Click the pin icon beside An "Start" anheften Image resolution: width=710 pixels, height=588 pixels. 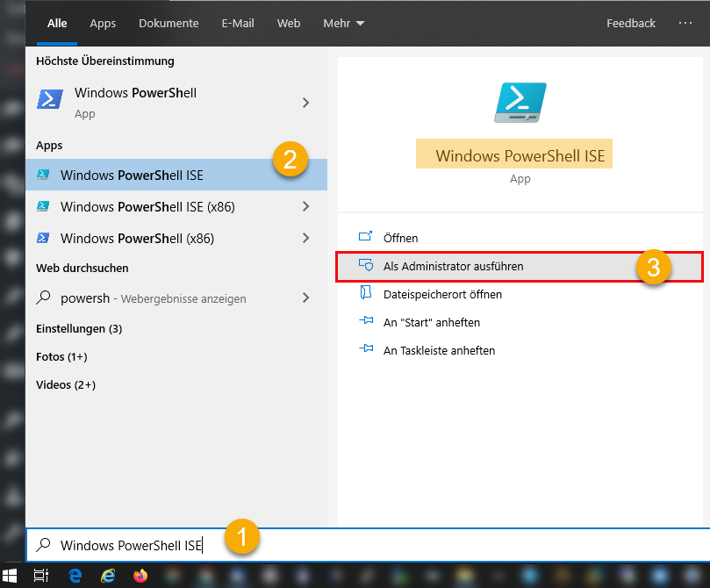tap(366, 321)
